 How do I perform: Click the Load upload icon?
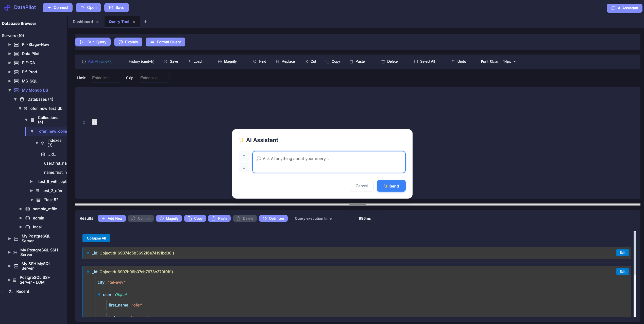(x=189, y=62)
